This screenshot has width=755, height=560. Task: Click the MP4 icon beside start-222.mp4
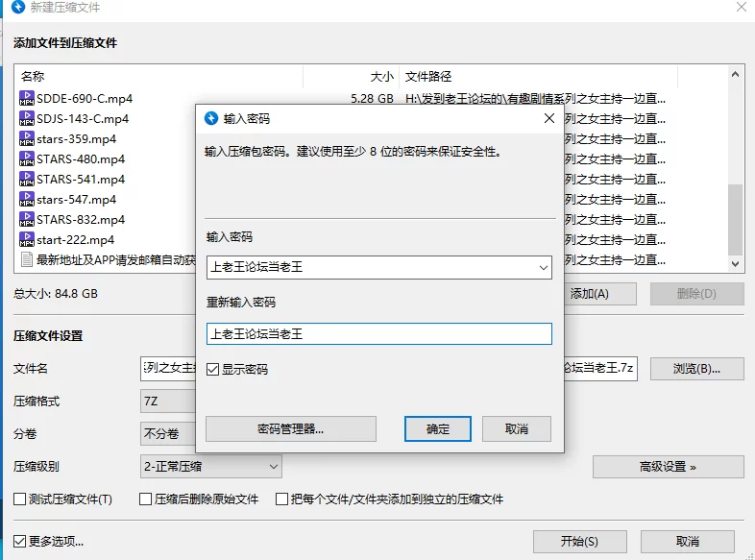tap(27, 240)
